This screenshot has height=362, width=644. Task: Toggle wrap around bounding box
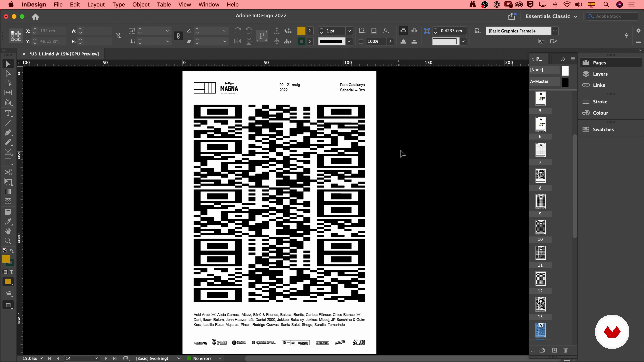[x=414, y=31]
